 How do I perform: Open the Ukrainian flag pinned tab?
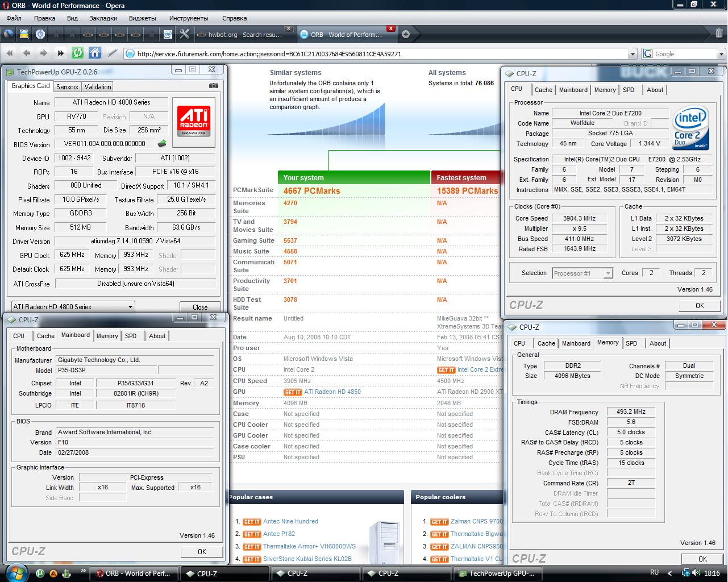[24, 34]
